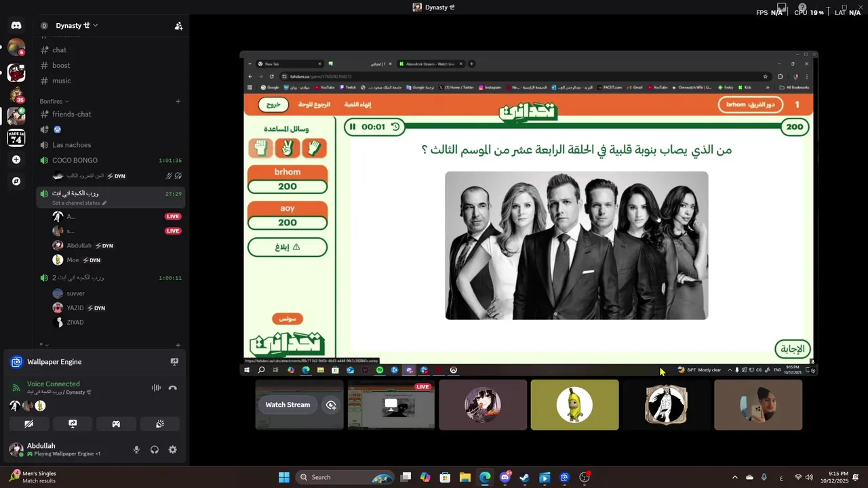Open Men's Singles match results widget
Image resolution: width=868 pixels, height=488 pixels.
(x=33, y=477)
